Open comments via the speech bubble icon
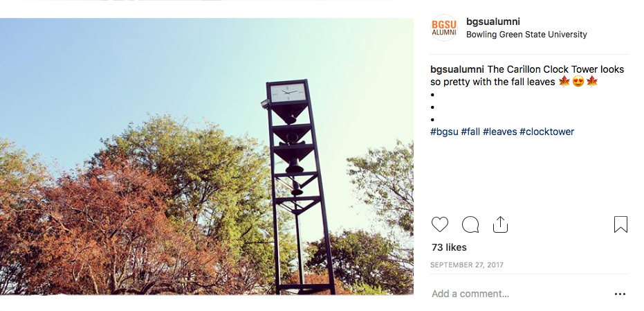The width and height of the screenshot is (644, 311). [x=470, y=224]
